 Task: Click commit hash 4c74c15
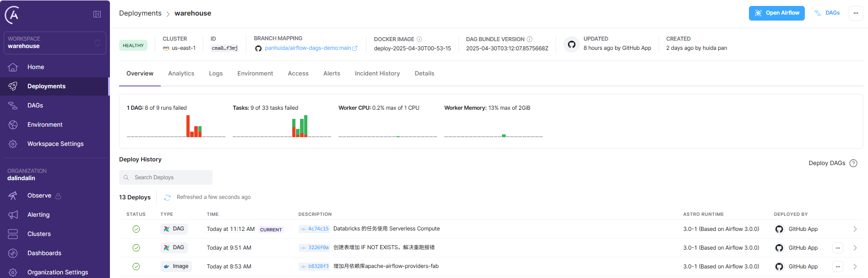314,229
